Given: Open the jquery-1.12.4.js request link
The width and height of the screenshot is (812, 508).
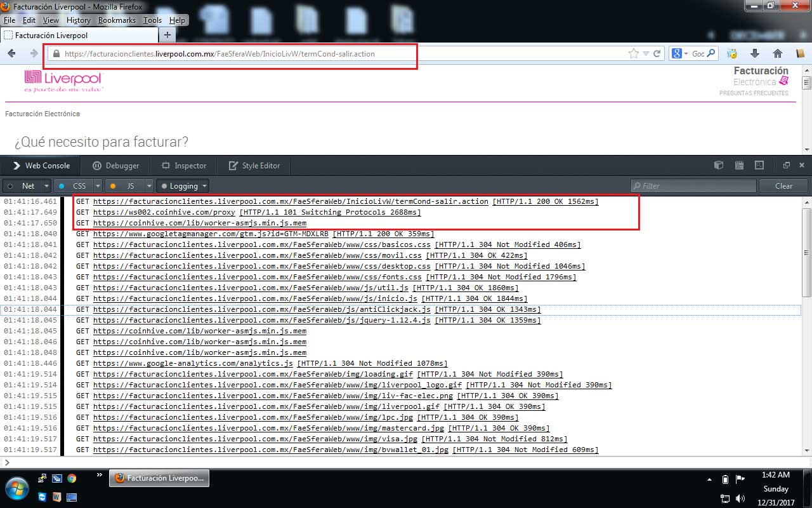Looking at the screenshot, I should 261,320.
